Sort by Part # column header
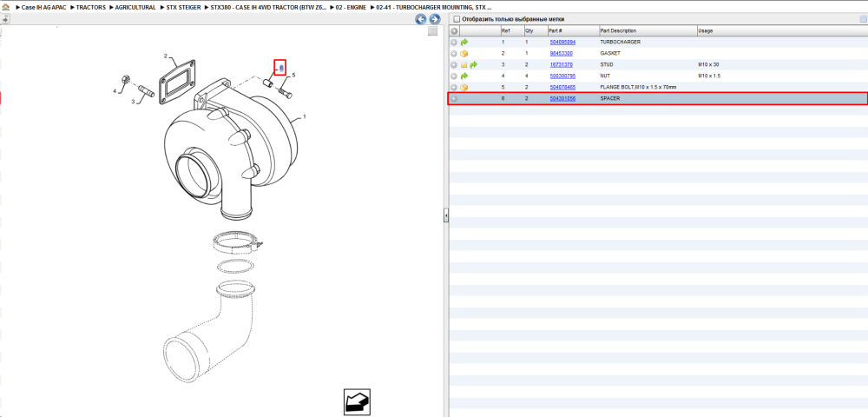Screen dimensions: 868x417 pos(574,31)
